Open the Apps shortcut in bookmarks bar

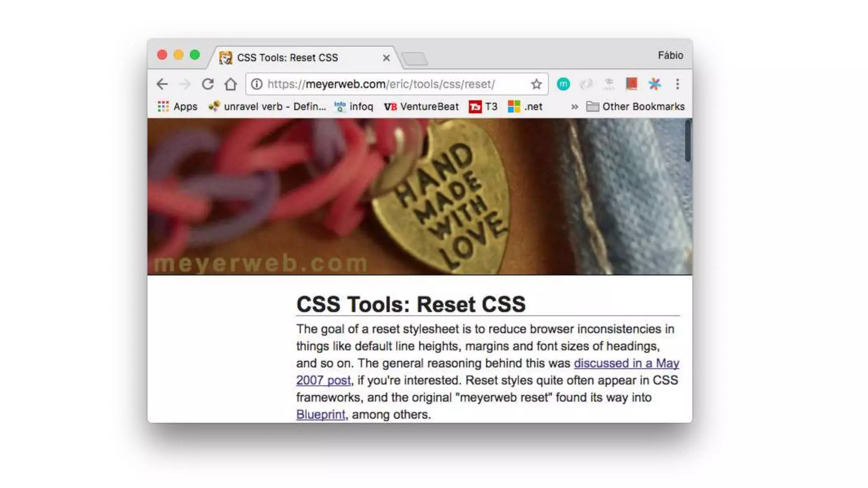(177, 107)
